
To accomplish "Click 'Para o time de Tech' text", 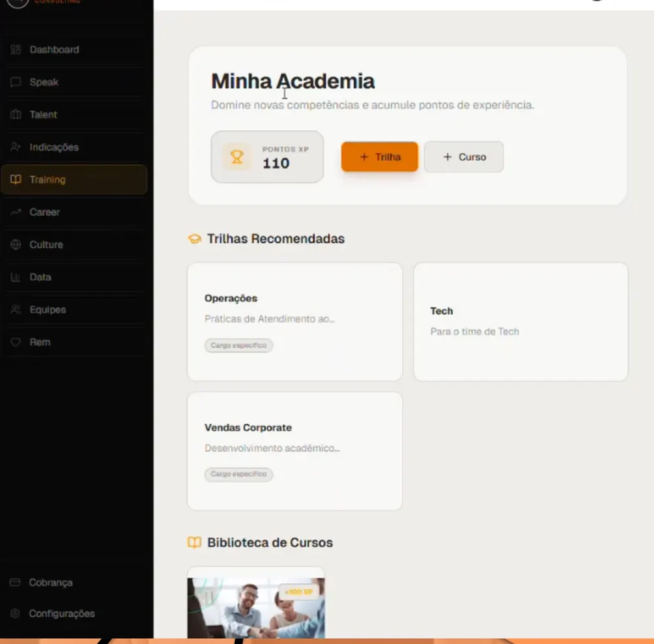I will click(475, 331).
